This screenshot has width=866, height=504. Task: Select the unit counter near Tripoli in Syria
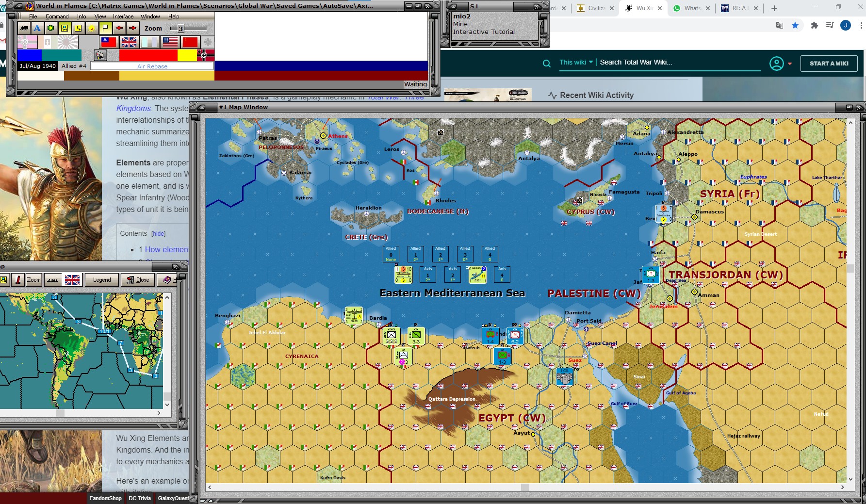tap(663, 213)
